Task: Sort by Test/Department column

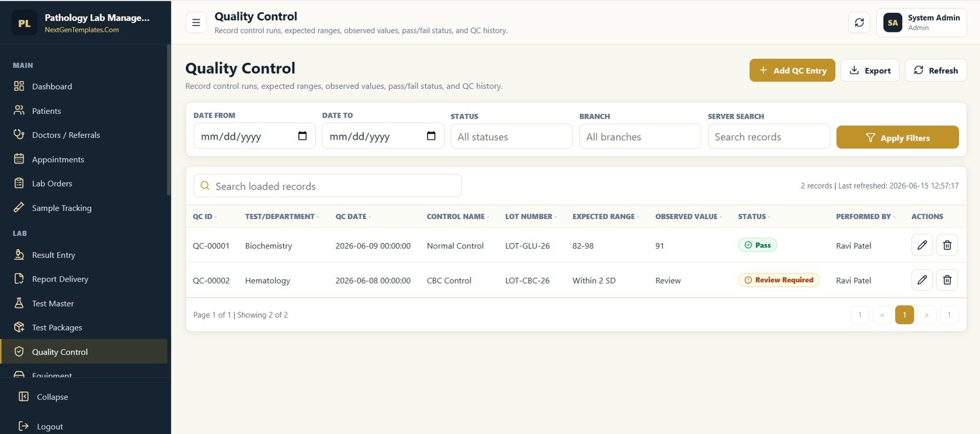Action: [282, 217]
